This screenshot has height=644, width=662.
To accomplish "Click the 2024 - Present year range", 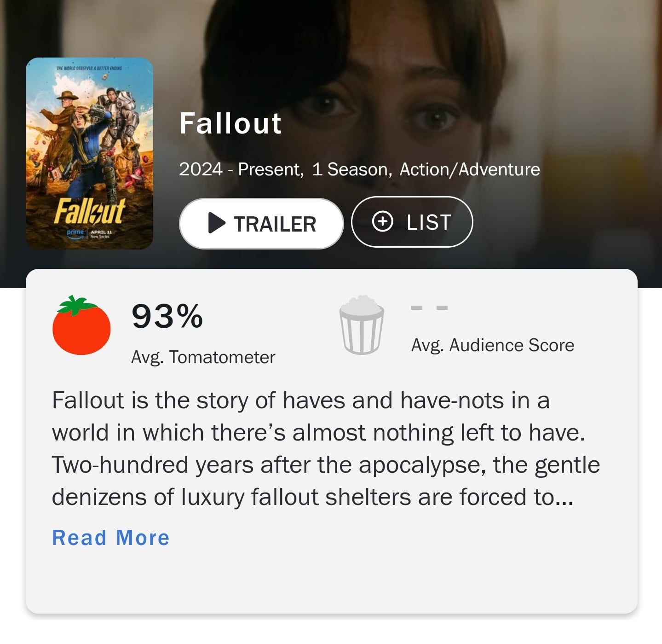I will [x=241, y=169].
